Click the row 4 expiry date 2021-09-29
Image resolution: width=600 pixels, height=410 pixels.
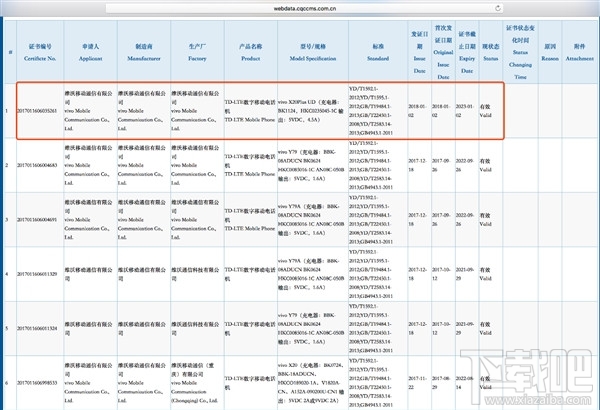[x=466, y=274]
